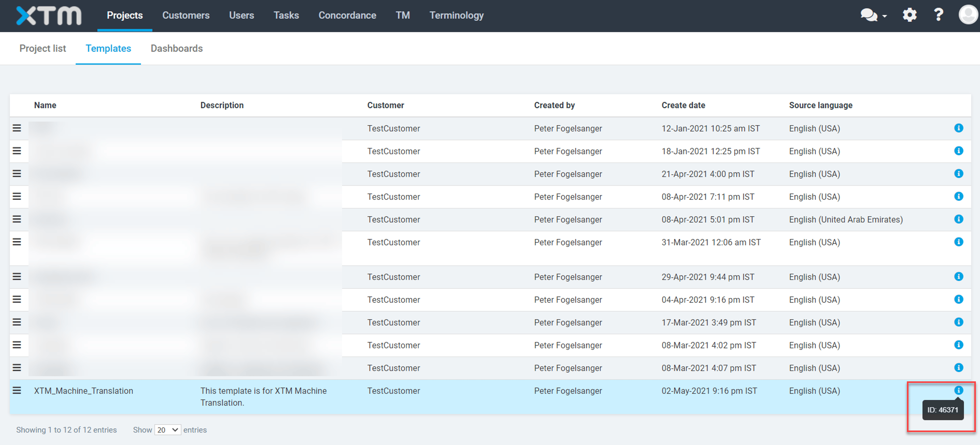
Task: Open the settings gear icon
Action: 909,15
